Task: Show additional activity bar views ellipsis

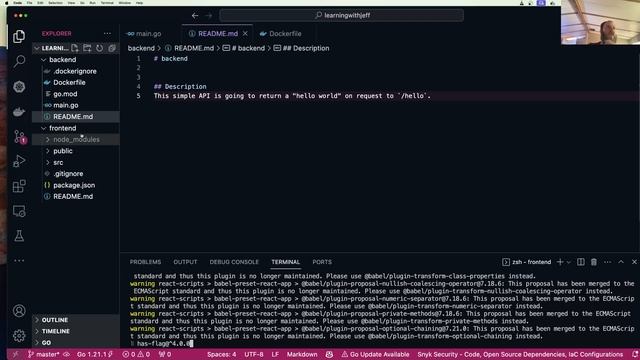Action: [x=19, y=260]
